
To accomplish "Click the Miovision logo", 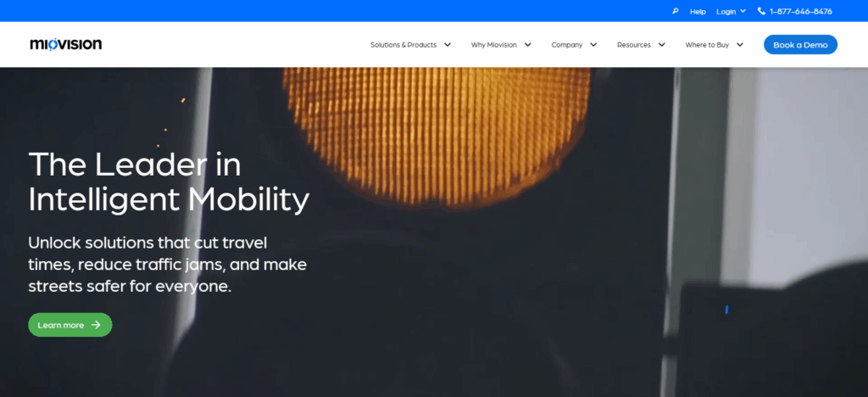I will (x=66, y=44).
